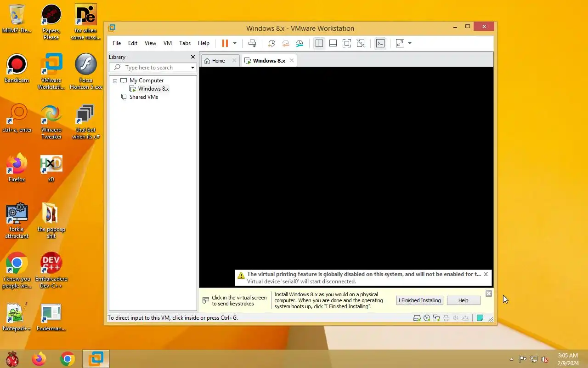Viewport: 588px width, 368px height.
Task: Close the install assistant bar
Action: pyautogui.click(x=489, y=293)
